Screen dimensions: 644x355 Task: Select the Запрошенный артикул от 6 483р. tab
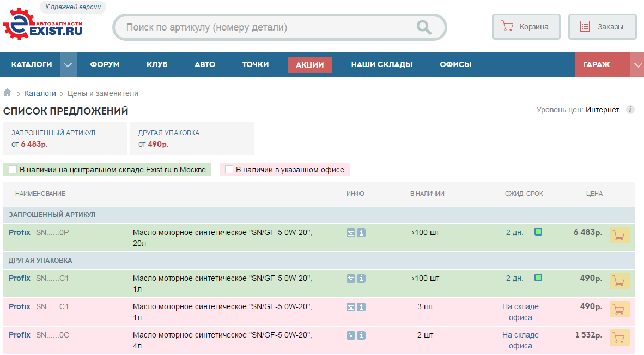click(x=65, y=139)
